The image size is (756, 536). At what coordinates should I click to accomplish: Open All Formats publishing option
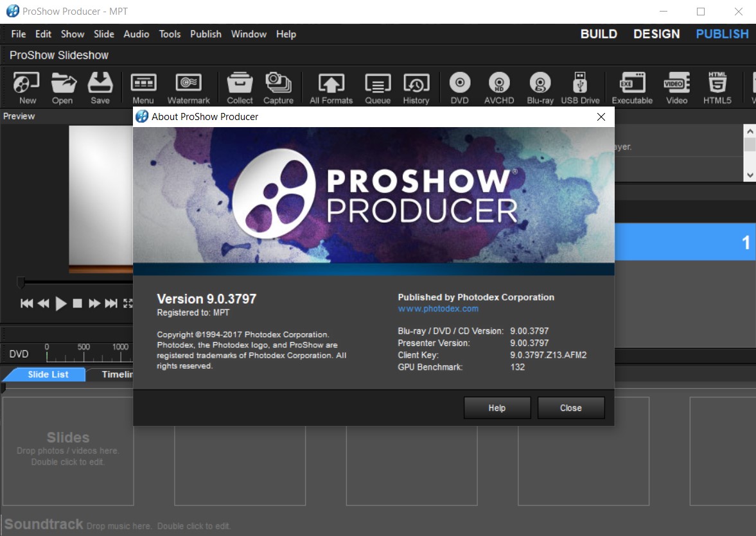331,87
